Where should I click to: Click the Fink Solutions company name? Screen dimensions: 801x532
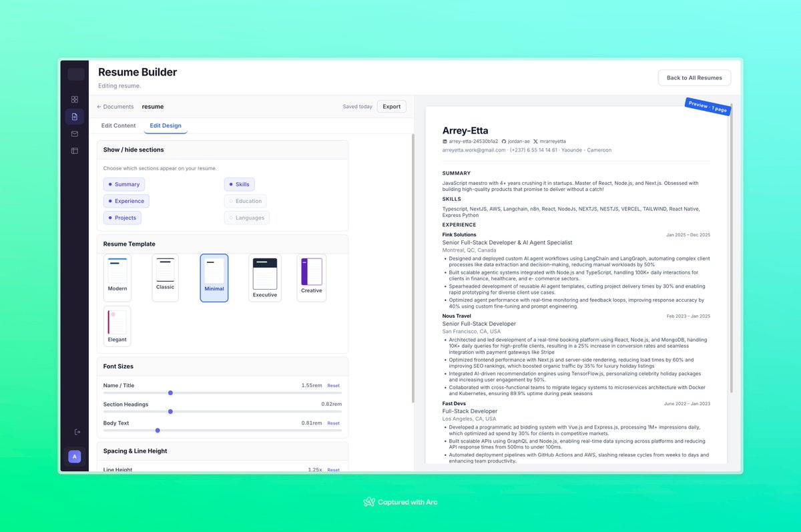coord(459,235)
